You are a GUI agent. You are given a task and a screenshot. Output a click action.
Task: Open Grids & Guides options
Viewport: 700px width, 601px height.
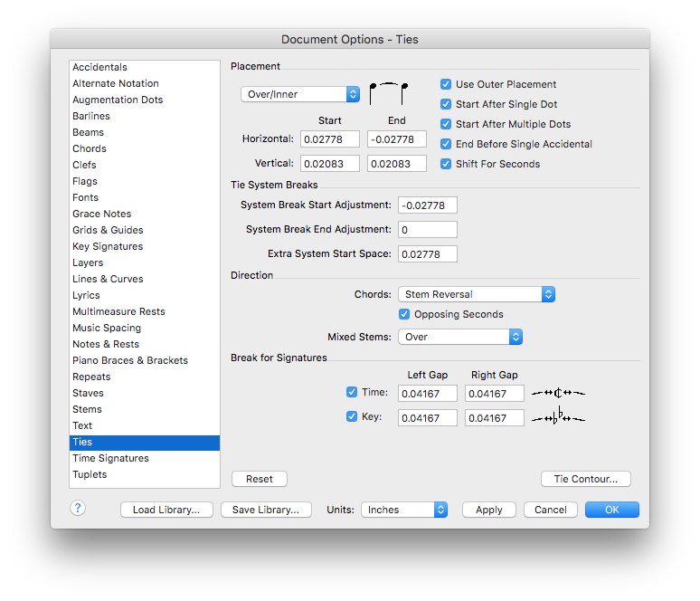pyautogui.click(x=145, y=230)
